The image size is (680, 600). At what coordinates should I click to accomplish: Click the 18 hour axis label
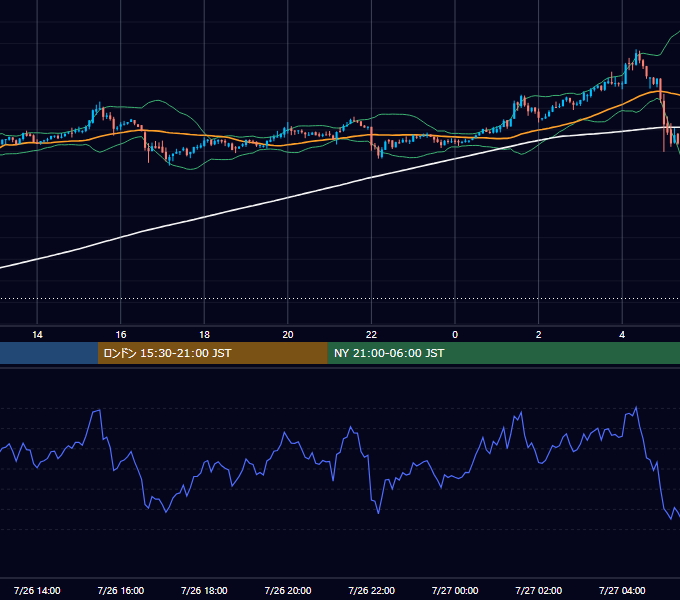(x=204, y=335)
